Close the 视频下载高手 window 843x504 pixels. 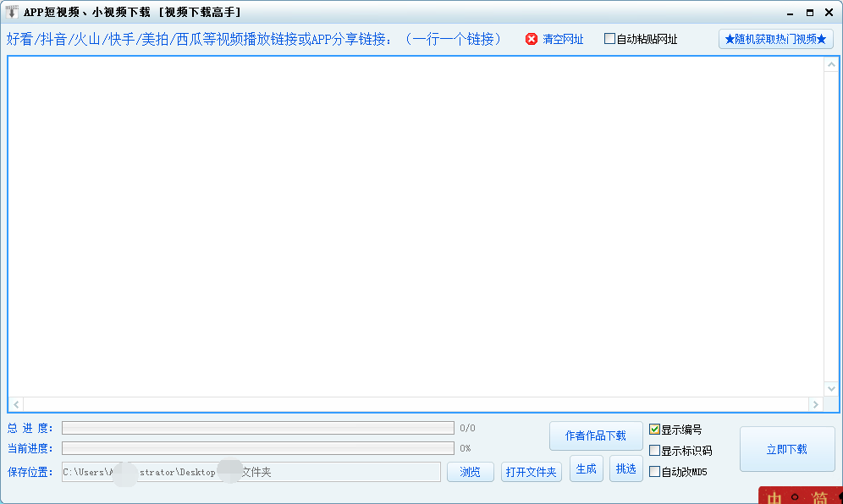829,13
